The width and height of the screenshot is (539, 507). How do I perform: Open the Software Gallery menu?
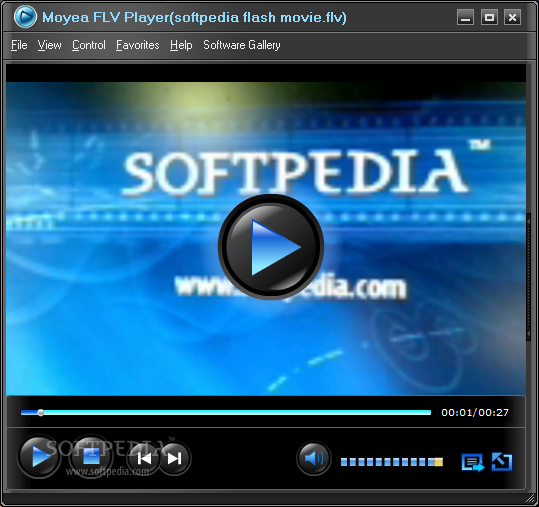242,45
